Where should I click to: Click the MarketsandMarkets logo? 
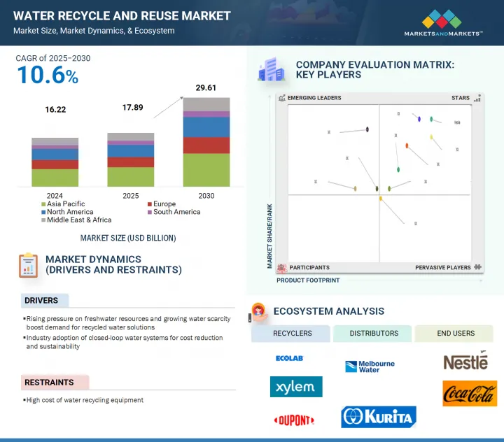click(x=443, y=22)
